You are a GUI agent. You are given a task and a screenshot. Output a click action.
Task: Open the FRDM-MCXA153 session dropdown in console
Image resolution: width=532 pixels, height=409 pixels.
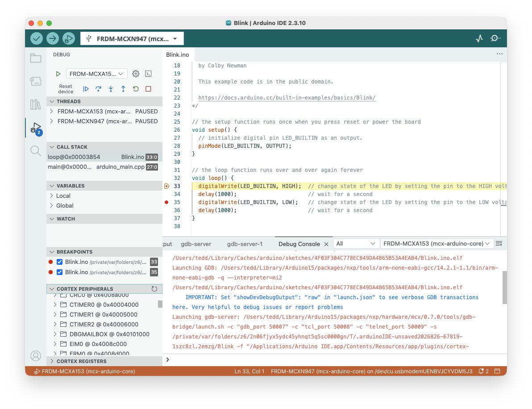click(436, 244)
